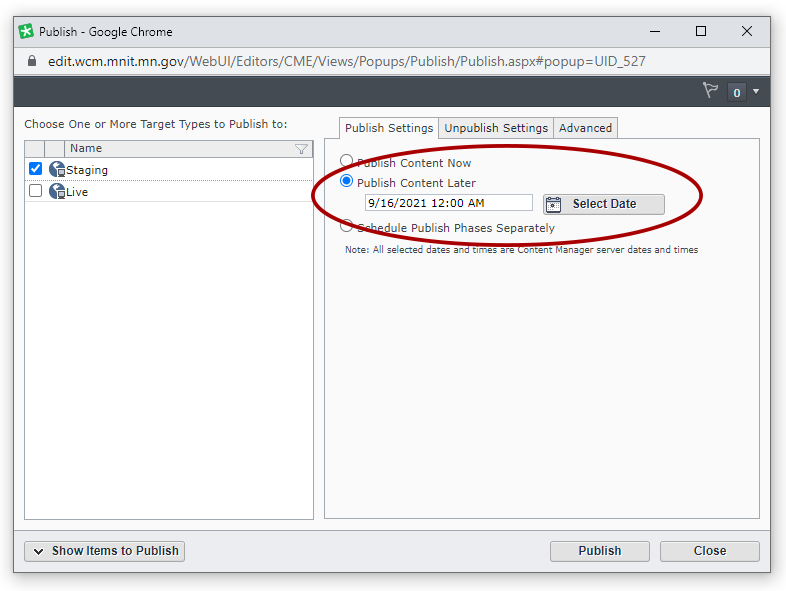Click the filter icon in the Name header

(x=301, y=149)
